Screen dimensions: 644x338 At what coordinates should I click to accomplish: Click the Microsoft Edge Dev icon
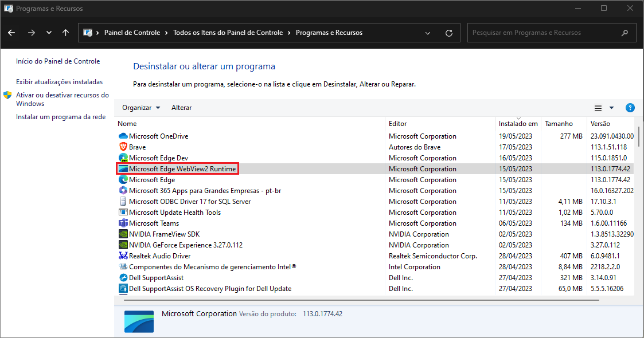[123, 158]
